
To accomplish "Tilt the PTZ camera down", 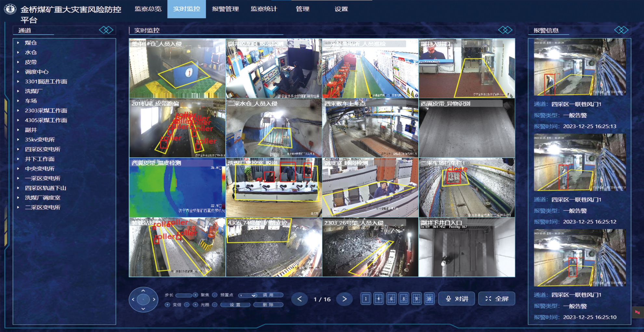I will click(143, 309).
